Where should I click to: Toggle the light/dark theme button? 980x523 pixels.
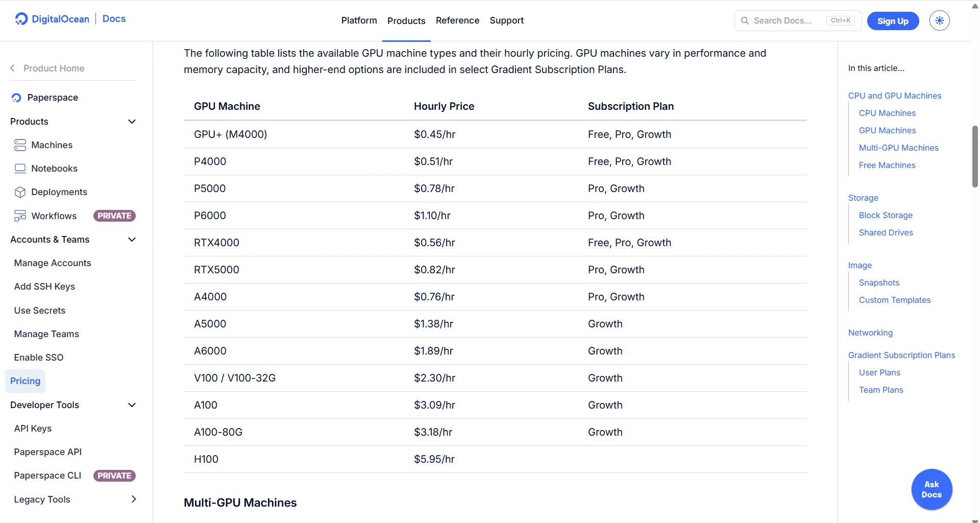pyautogui.click(x=939, y=20)
